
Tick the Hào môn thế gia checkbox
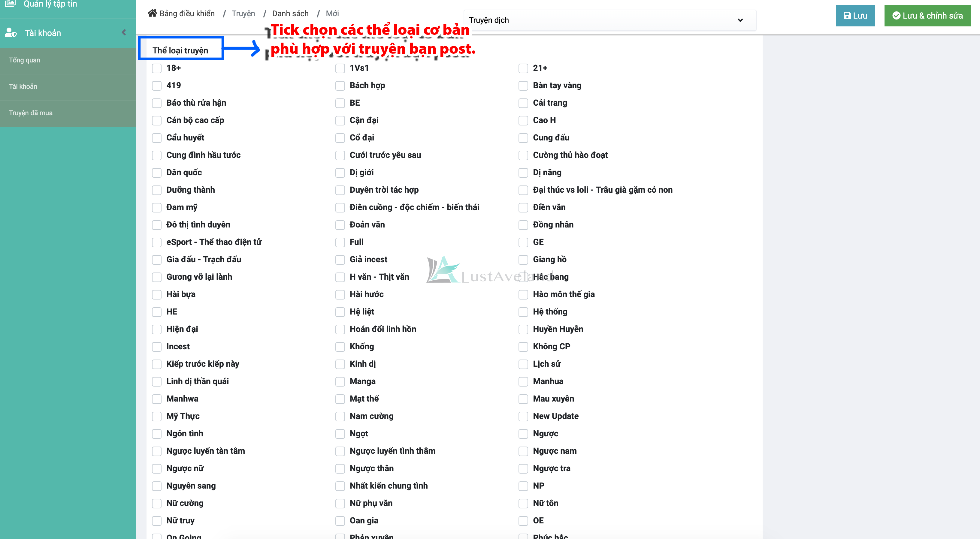524,294
